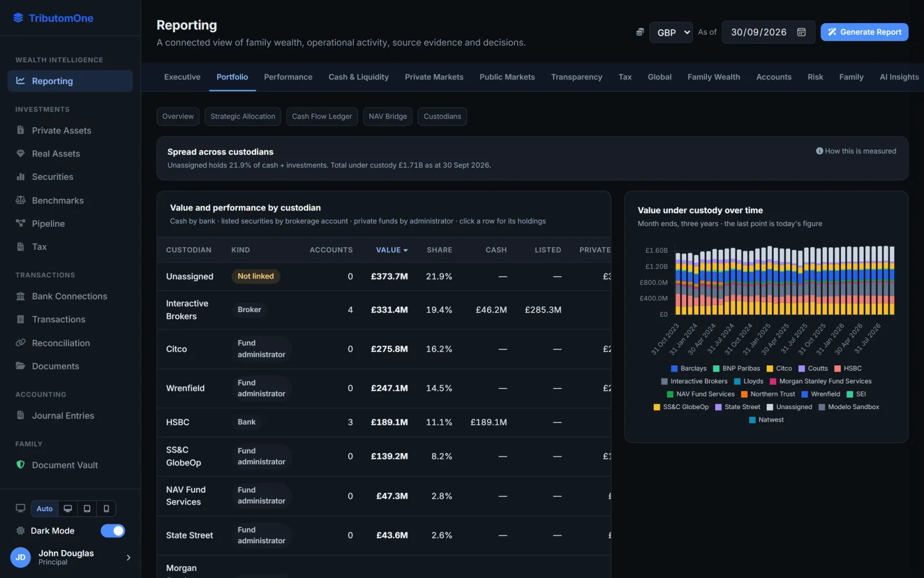
Task: Open 'How this is measured' link
Action: tap(856, 151)
